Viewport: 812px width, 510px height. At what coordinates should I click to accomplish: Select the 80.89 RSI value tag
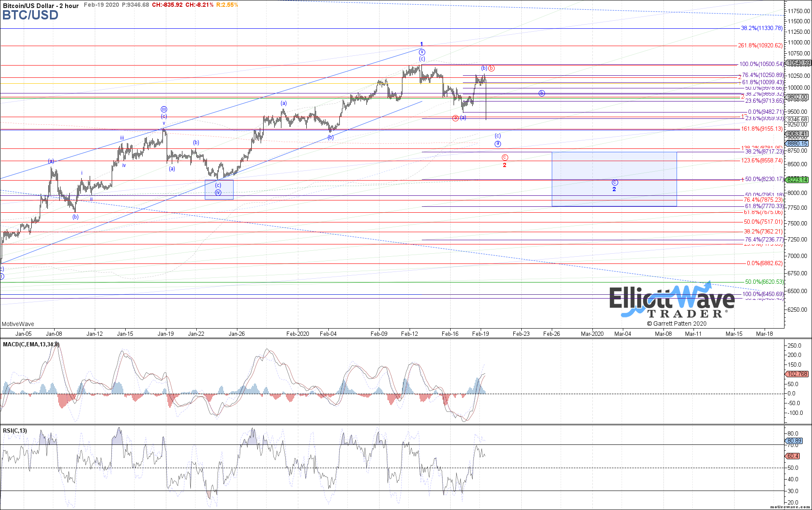(x=793, y=441)
